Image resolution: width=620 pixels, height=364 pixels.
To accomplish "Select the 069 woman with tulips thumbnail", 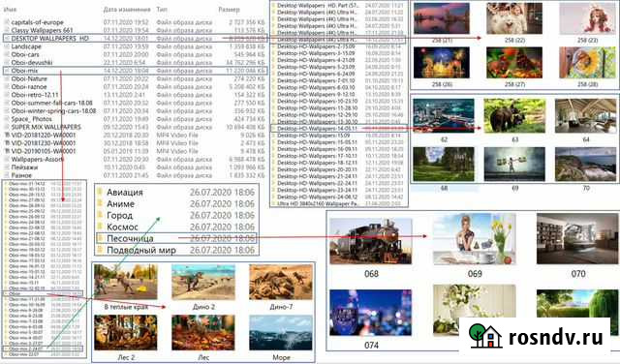I will click(x=475, y=239).
